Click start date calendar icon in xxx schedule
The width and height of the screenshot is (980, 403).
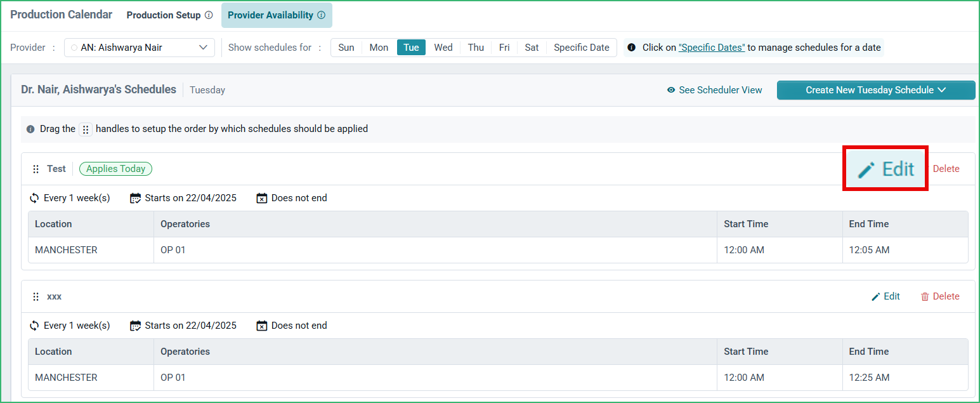coord(135,326)
